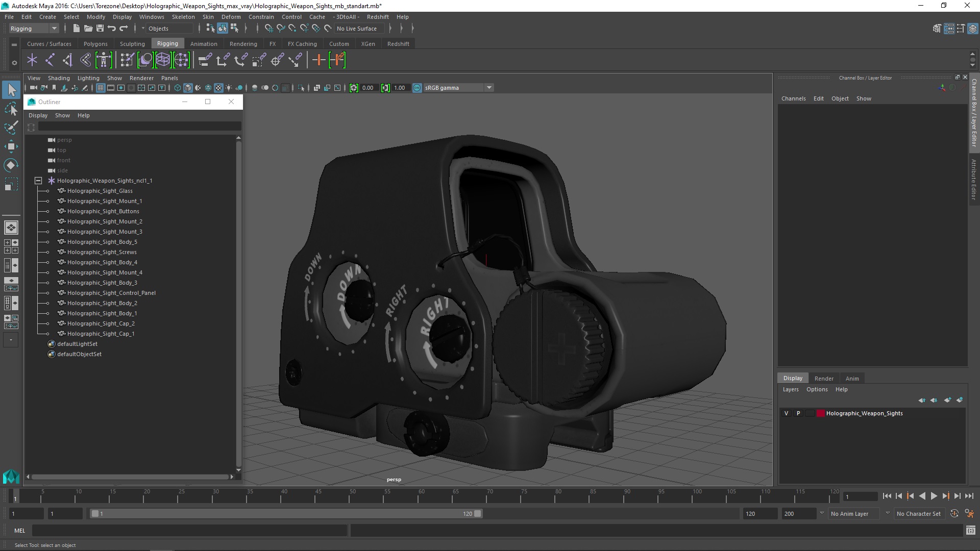
Task: Click the Create Joint shelf icon
Action: [50, 60]
